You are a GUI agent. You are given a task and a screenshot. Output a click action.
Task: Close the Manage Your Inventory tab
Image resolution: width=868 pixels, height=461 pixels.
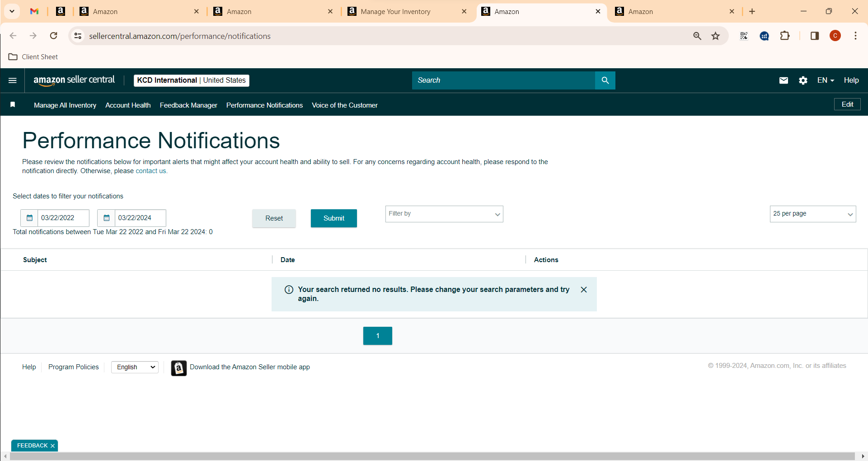point(464,11)
